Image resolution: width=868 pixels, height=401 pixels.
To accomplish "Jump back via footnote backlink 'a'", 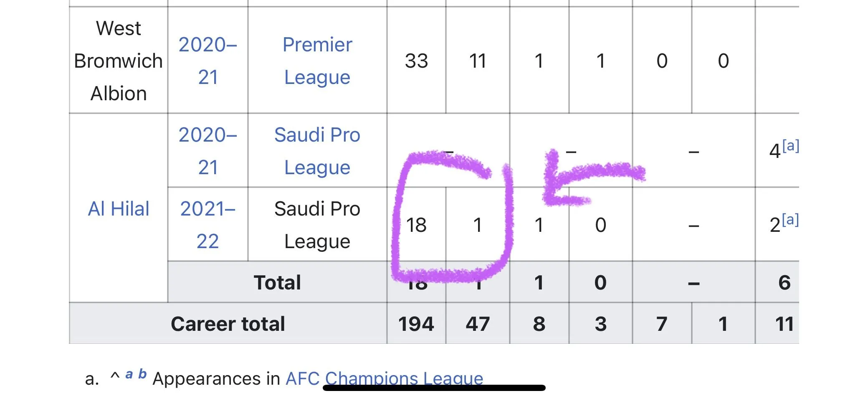I will point(129,374).
